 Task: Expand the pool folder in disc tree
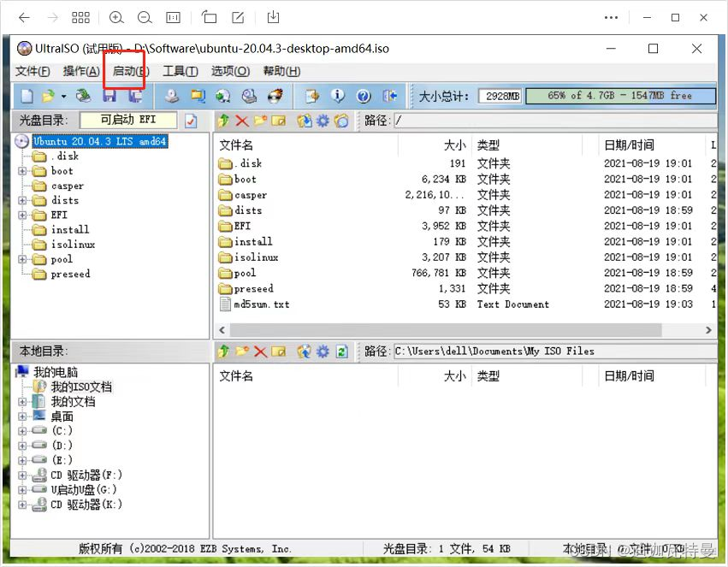[x=22, y=259]
